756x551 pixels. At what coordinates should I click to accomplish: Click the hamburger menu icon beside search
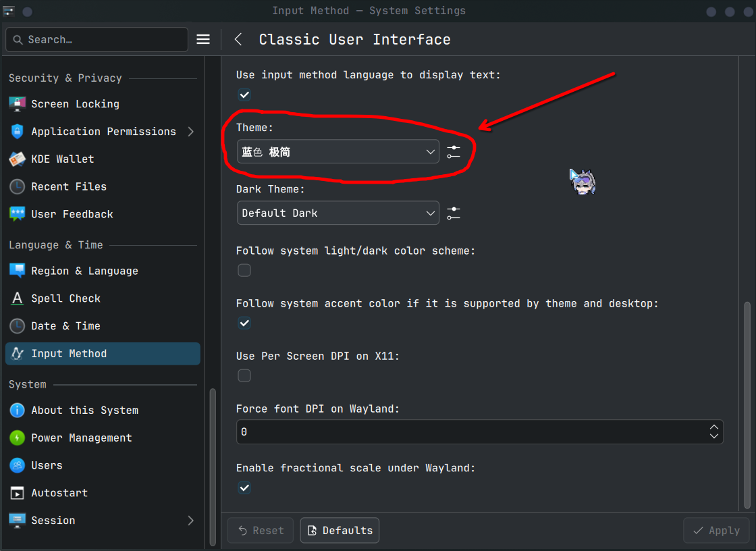point(203,39)
